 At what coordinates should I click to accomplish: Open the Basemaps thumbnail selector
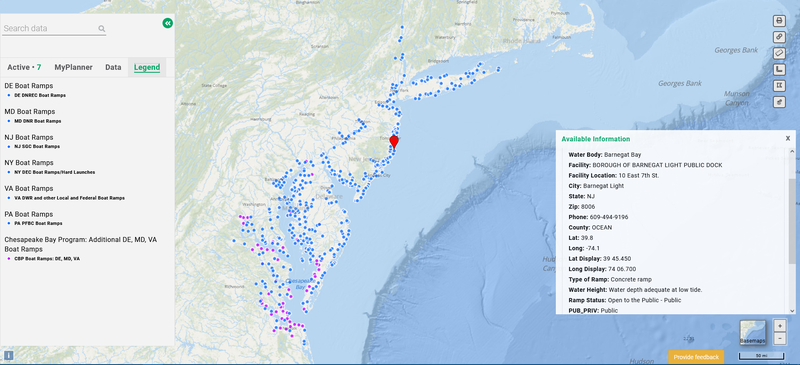pyautogui.click(x=753, y=332)
